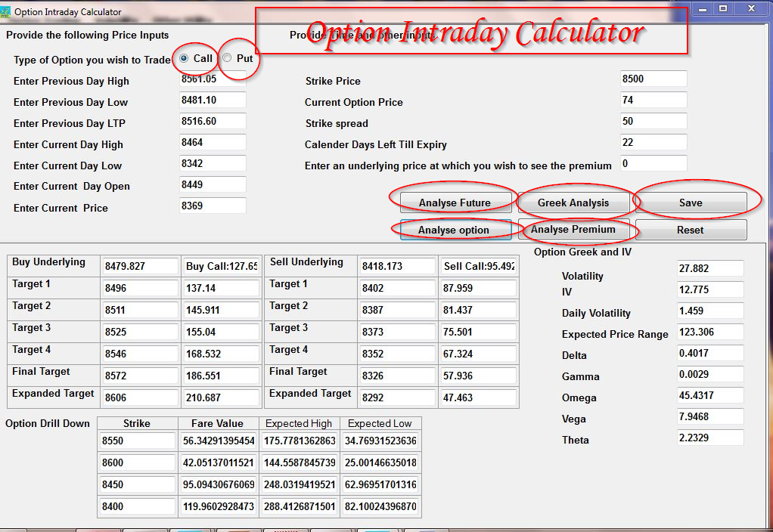The width and height of the screenshot is (773, 532).
Task: Click the Analyse Future button
Action: coord(455,202)
